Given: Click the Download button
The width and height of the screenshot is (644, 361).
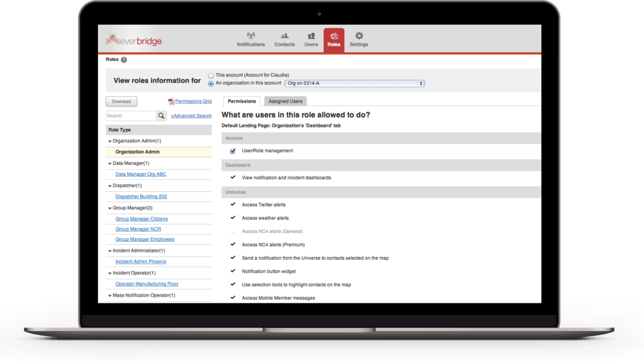Looking at the screenshot, I should tap(121, 101).
